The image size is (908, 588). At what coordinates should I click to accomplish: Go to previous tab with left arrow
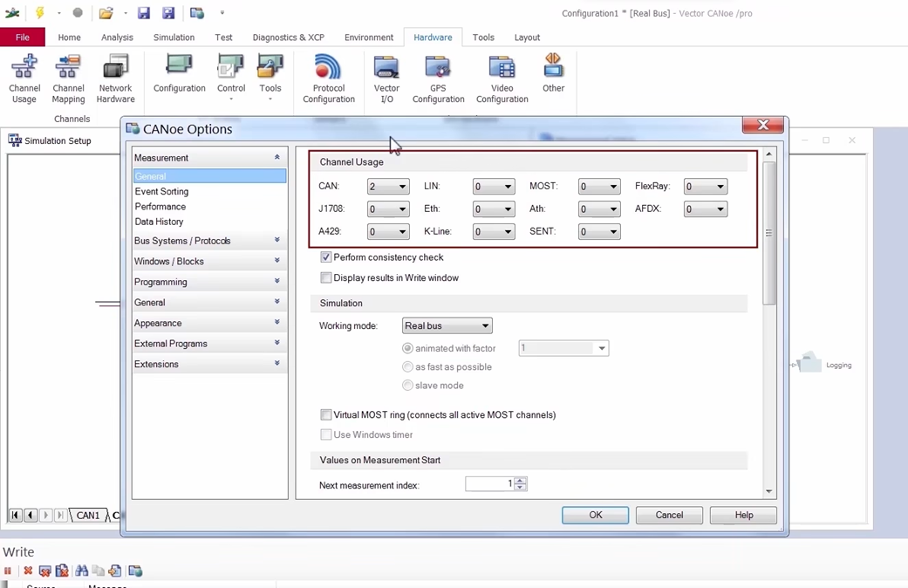31,515
